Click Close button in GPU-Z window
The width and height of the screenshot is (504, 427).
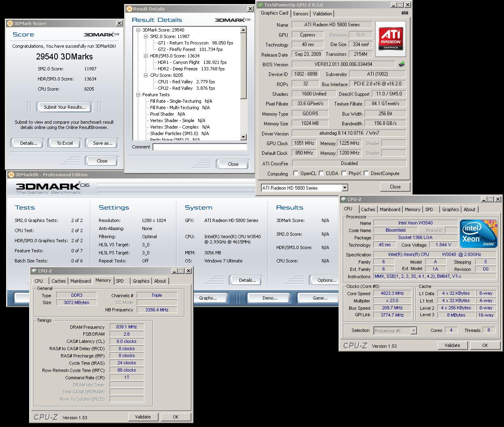(x=395, y=187)
